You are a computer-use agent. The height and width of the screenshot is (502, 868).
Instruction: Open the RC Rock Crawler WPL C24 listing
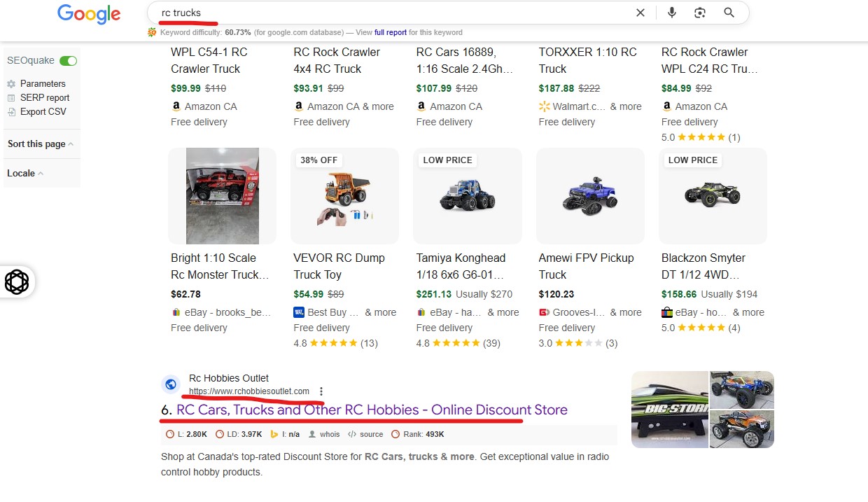point(710,60)
